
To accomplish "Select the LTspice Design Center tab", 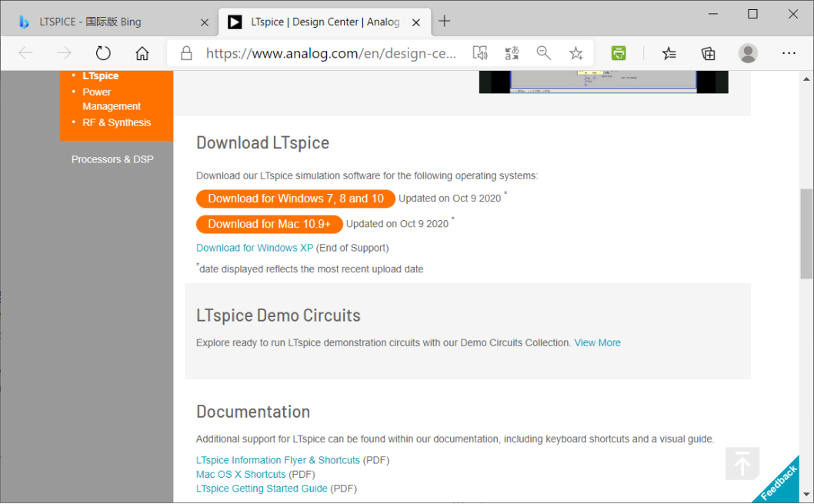I will pyautogui.click(x=325, y=22).
